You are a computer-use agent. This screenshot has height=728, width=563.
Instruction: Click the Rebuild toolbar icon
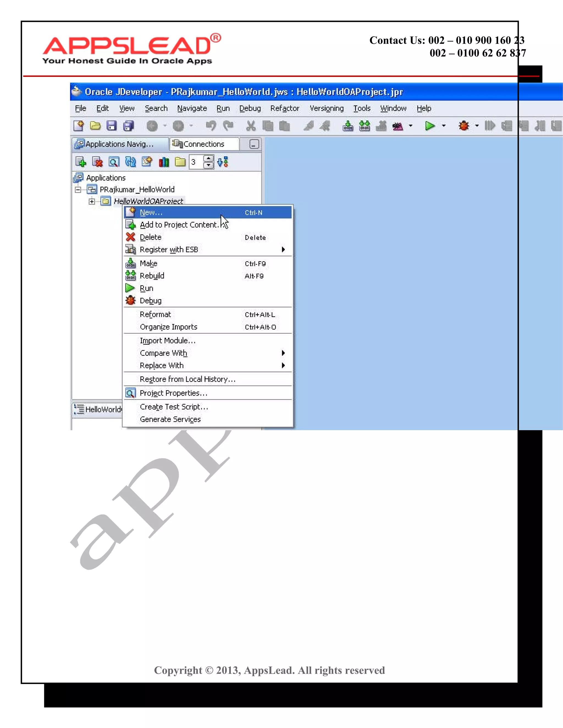click(x=364, y=126)
